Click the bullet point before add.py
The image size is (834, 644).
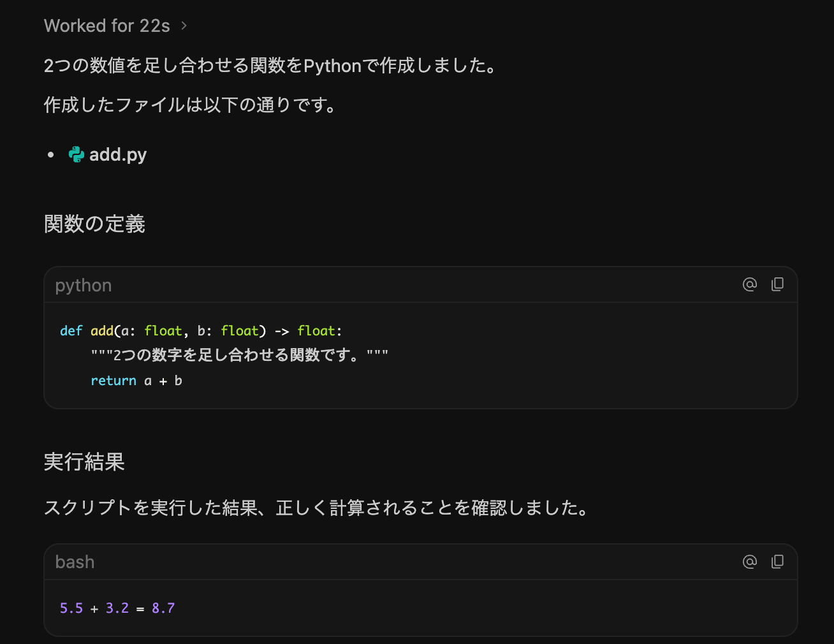coord(51,155)
